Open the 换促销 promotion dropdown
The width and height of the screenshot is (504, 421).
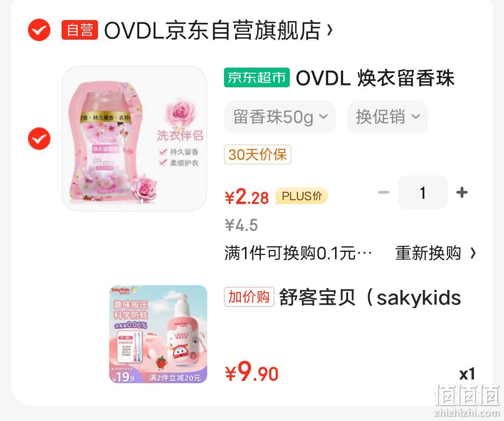click(x=388, y=116)
